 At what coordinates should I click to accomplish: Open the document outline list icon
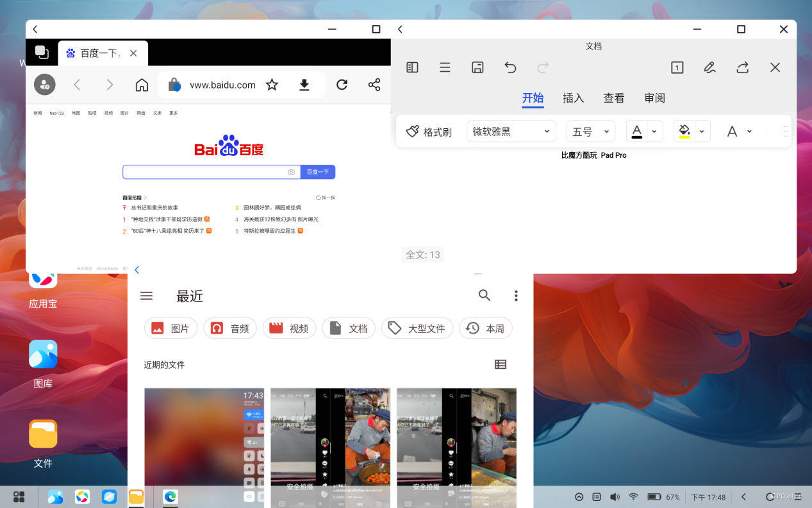click(445, 67)
